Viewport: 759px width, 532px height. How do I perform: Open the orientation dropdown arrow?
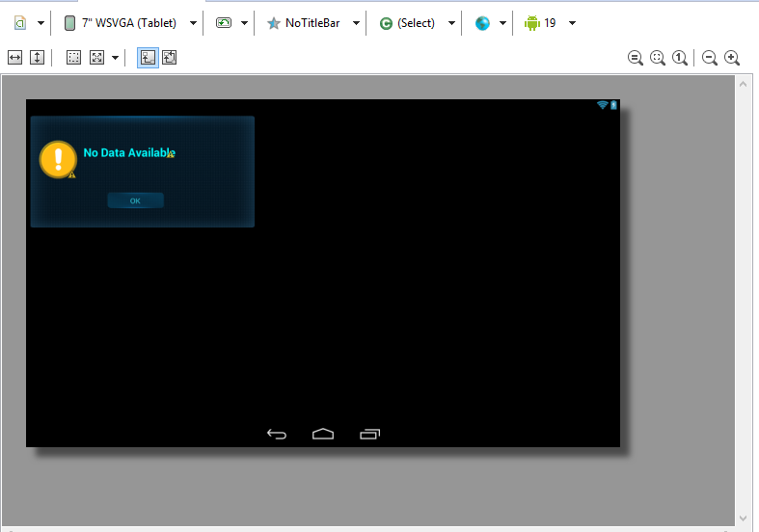244,23
